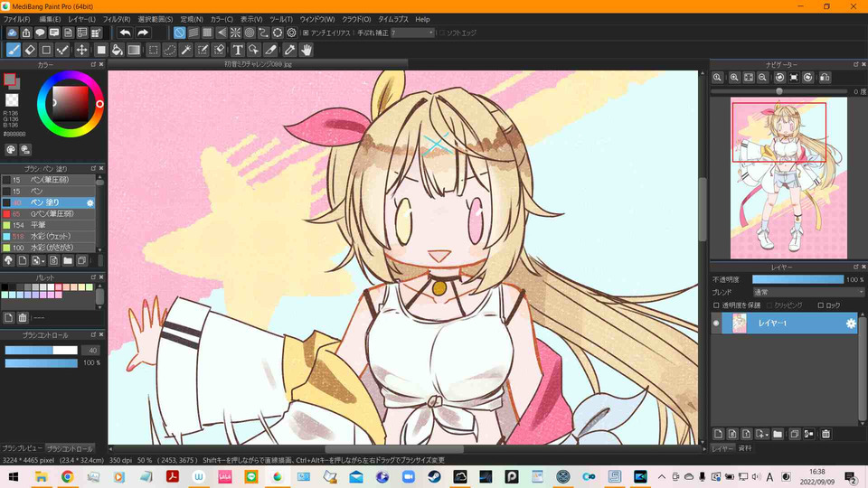The width and height of the screenshot is (868, 488).
Task: Delete layer with trash icon
Action: pos(826,435)
